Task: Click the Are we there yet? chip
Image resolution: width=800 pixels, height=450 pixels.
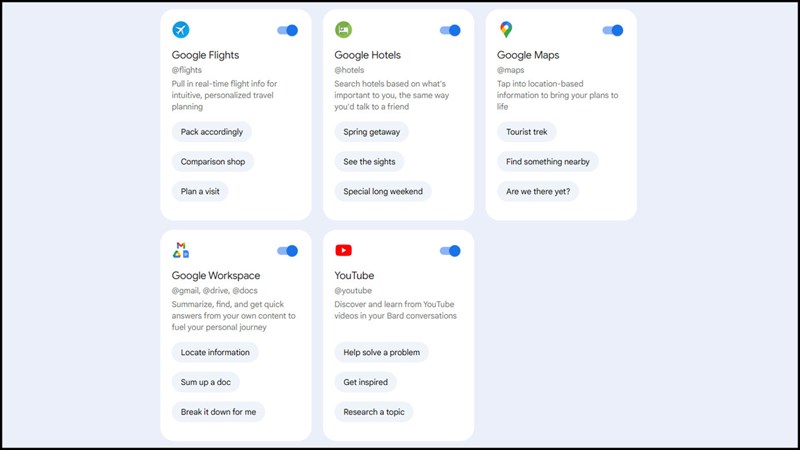Action: coord(538,191)
